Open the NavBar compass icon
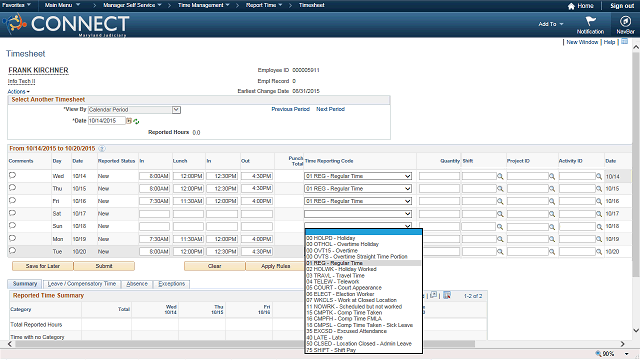This screenshot has height=360, width=640. point(625,21)
